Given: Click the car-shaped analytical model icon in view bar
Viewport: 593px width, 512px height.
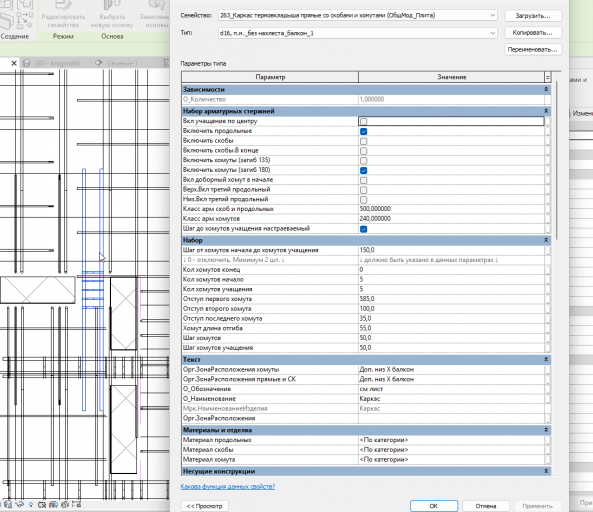Looking at the screenshot, I should click(x=53, y=504).
